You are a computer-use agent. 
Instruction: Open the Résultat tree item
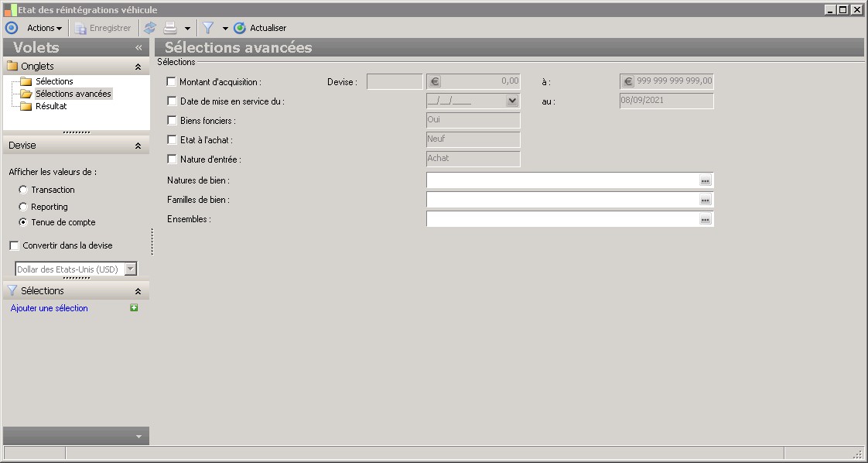[x=51, y=106]
